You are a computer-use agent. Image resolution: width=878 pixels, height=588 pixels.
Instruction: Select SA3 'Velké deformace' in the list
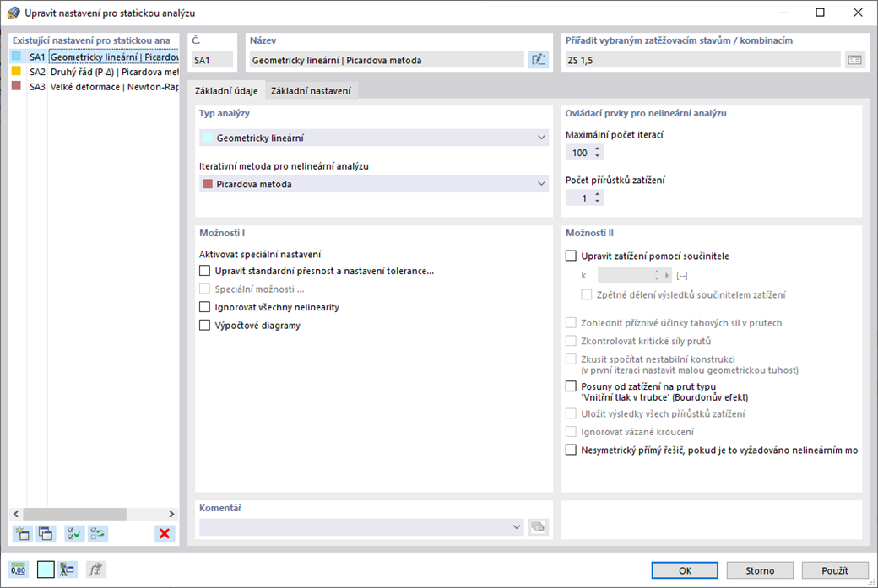pyautogui.click(x=93, y=87)
